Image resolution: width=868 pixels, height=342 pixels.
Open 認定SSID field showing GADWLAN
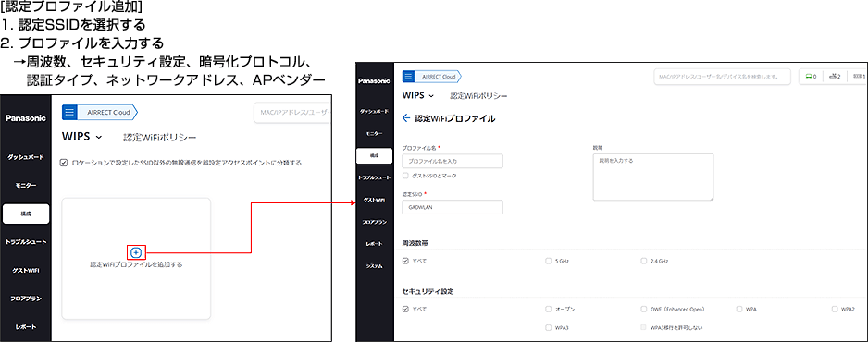[453, 207]
